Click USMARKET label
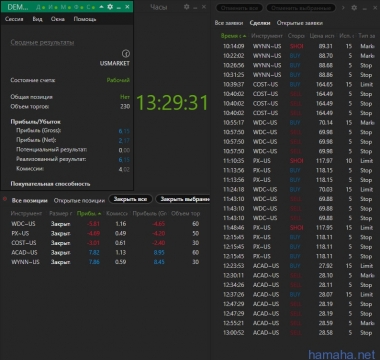This screenshot has height=360, width=380. pyautogui.click(x=115, y=63)
